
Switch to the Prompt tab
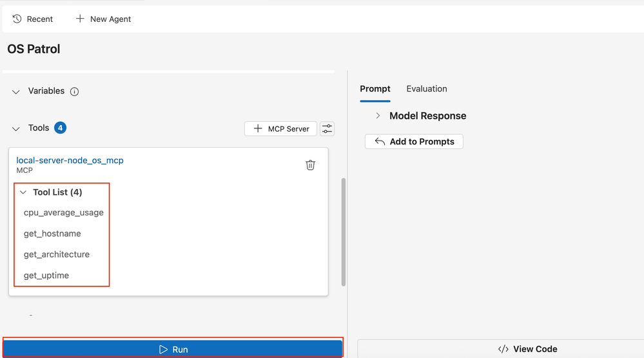click(375, 89)
